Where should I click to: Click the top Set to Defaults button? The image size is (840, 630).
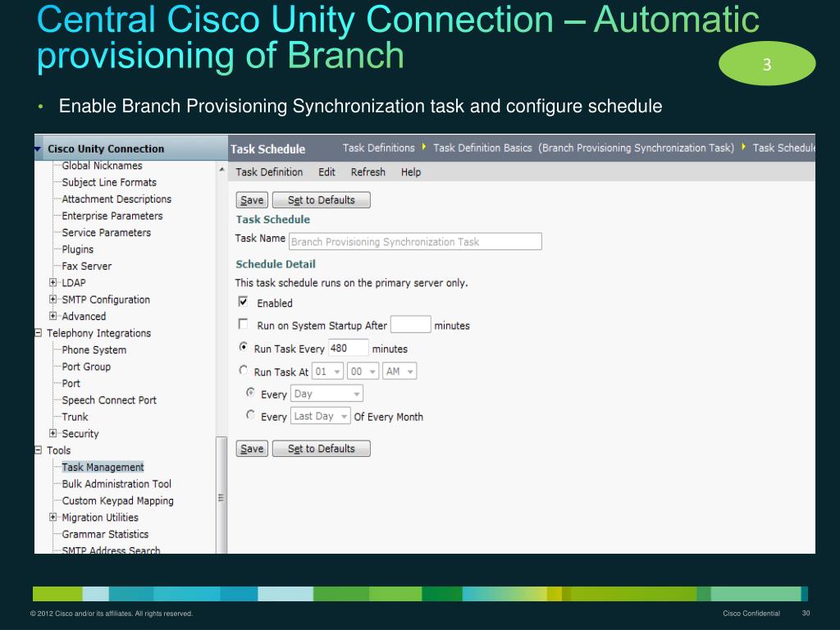click(322, 200)
